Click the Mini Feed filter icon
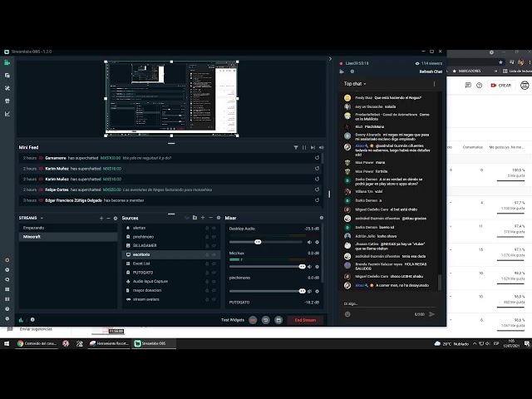 point(296,148)
